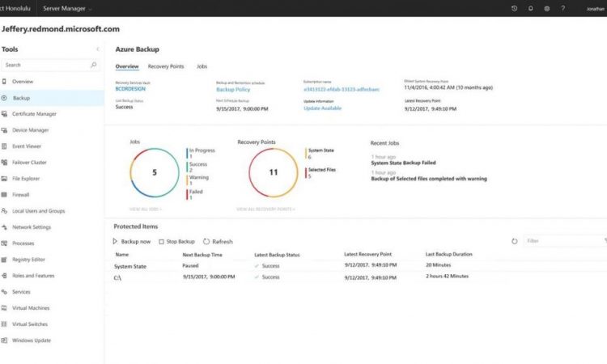The image size is (607, 364).
Task: Select the Backup tool icon
Action: (x=4, y=98)
